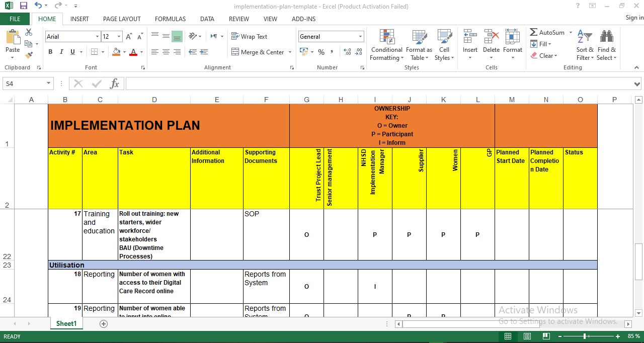Click Center alignment

point(166,52)
